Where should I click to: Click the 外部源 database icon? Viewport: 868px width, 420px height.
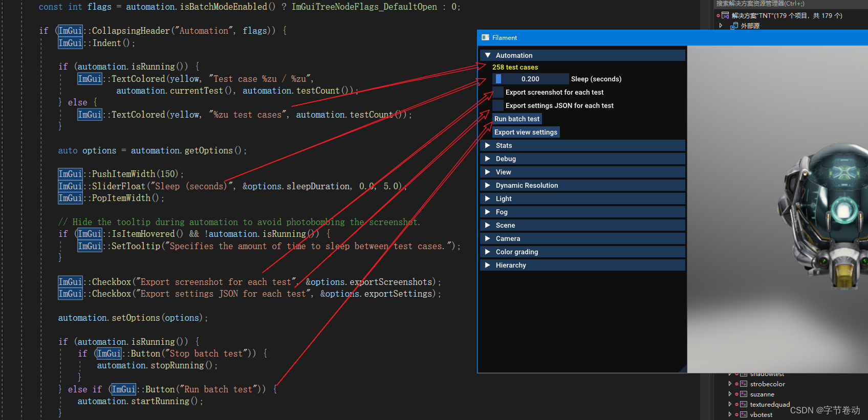734,26
